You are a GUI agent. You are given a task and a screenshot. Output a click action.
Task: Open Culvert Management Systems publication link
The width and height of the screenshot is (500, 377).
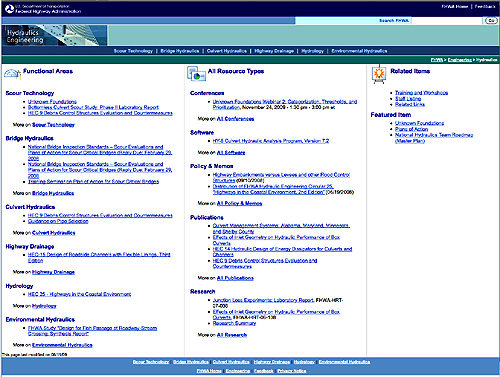[281, 229]
